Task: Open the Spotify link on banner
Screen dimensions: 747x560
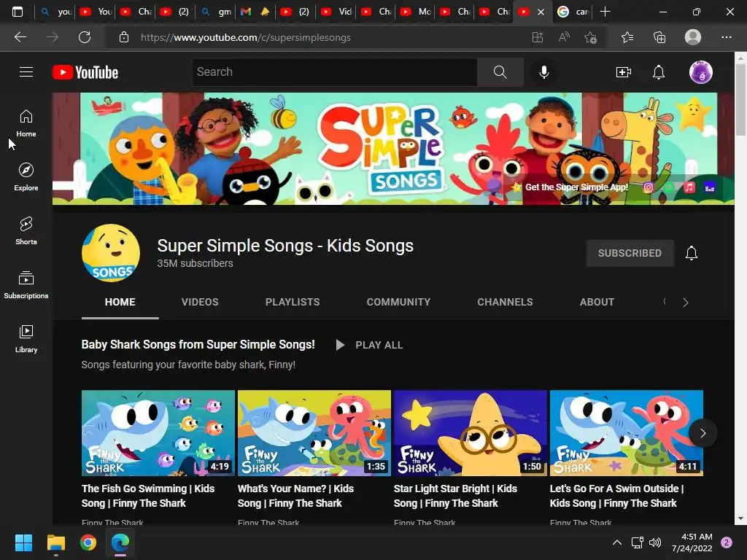Action: [x=669, y=187]
